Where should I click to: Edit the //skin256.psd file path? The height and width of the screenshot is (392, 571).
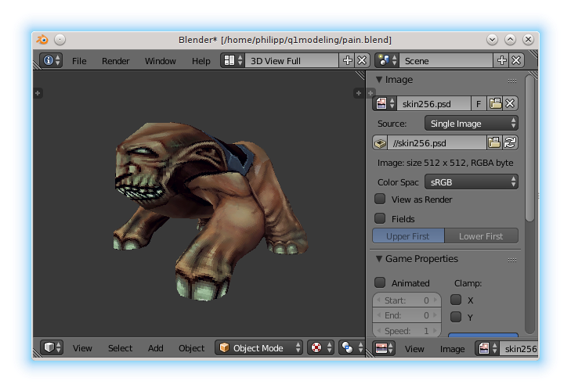pyautogui.click(x=437, y=143)
